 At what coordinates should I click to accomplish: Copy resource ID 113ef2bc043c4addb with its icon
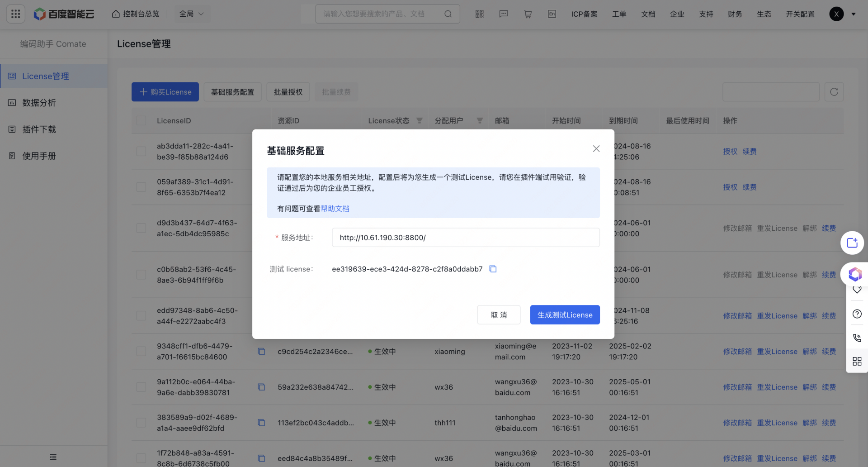coord(261,423)
